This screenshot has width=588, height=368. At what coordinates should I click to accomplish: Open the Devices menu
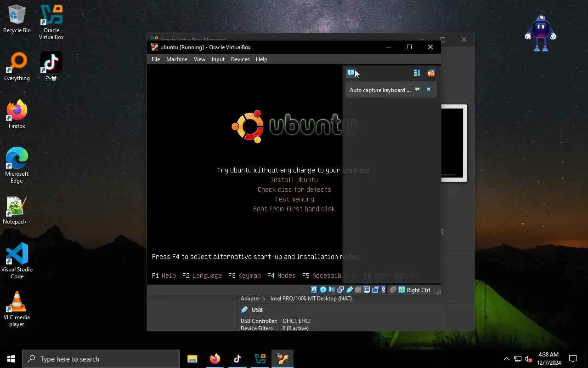point(240,59)
